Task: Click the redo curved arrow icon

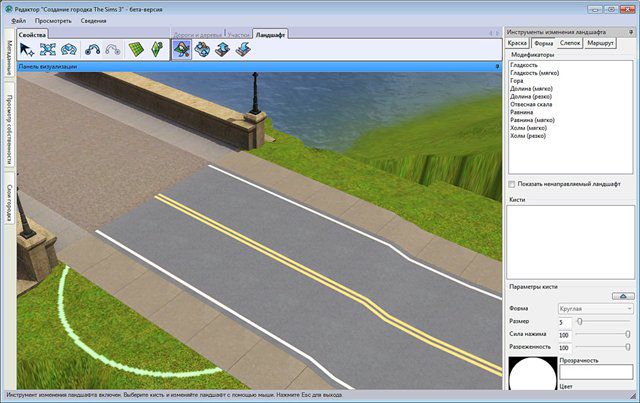Action: (x=112, y=49)
